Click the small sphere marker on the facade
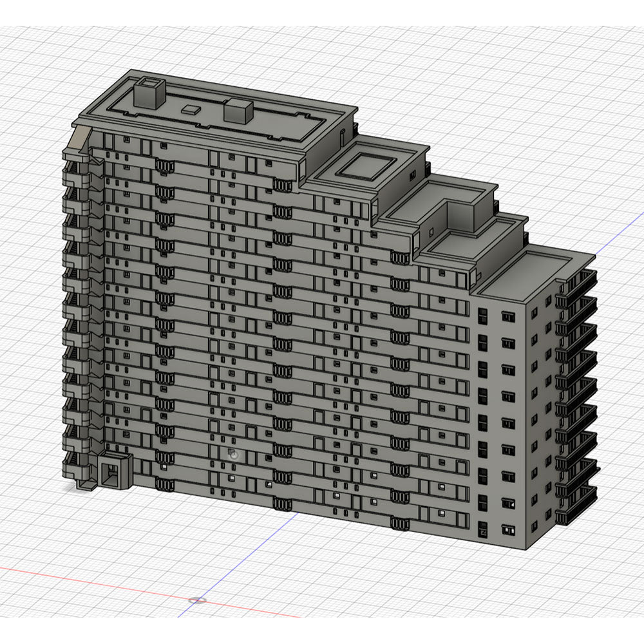 (233, 454)
